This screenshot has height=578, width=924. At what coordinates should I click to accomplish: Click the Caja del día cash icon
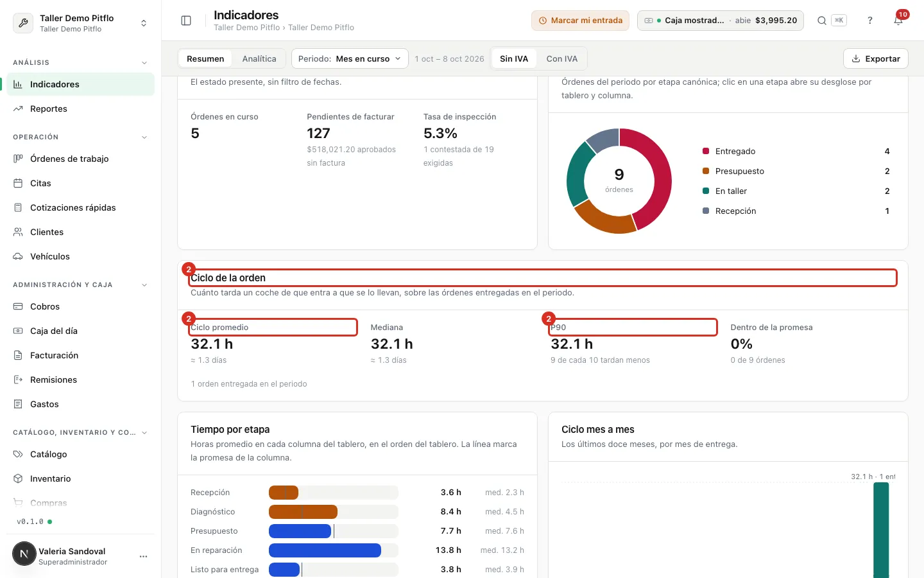[x=18, y=331]
